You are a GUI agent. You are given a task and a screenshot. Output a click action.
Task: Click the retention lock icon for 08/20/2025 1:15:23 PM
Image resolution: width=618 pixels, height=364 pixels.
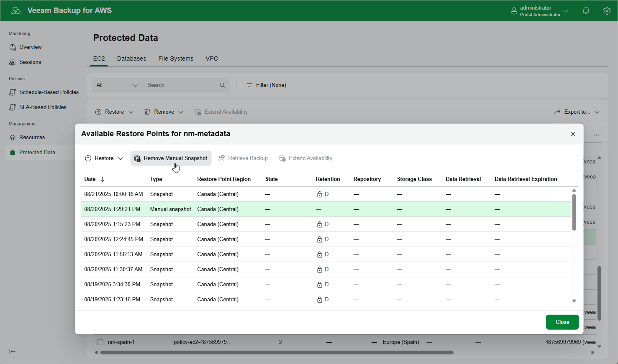pyautogui.click(x=320, y=224)
